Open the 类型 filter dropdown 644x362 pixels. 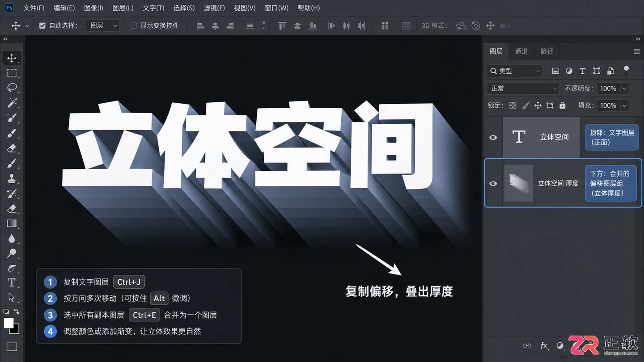point(514,71)
